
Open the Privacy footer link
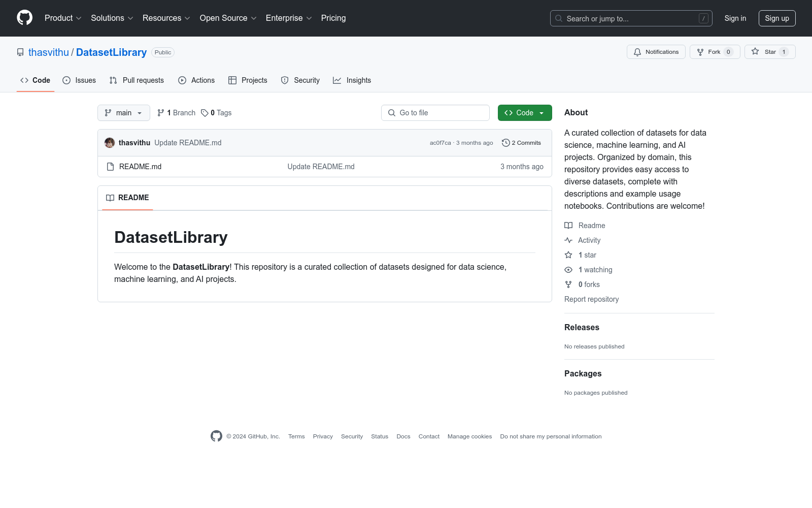click(323, 436)
